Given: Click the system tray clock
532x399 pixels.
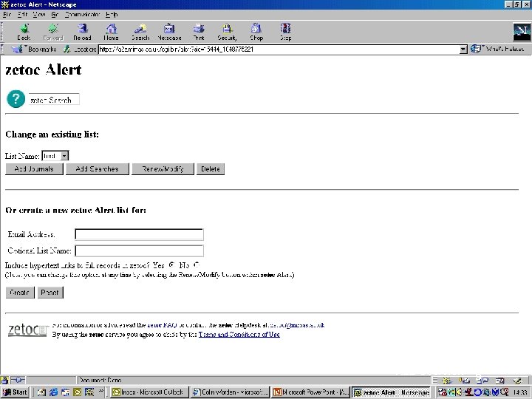Looking at the screenshot, I should (x=519, y=392).
